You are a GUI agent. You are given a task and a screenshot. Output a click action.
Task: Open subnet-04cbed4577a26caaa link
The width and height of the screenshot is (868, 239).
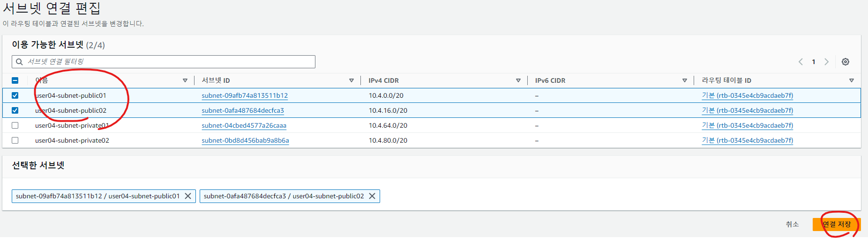pos(244,125)
